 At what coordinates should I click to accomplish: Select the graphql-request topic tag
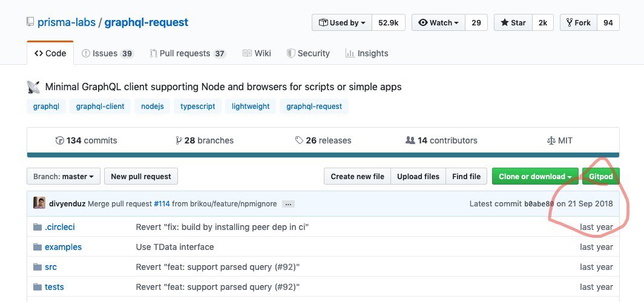(314, 106)
